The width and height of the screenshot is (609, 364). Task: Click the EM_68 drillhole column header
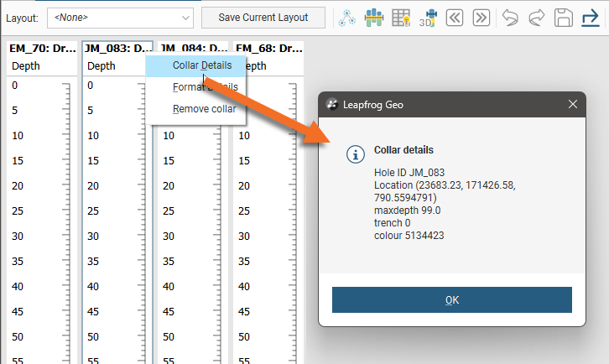click(268, 49)
